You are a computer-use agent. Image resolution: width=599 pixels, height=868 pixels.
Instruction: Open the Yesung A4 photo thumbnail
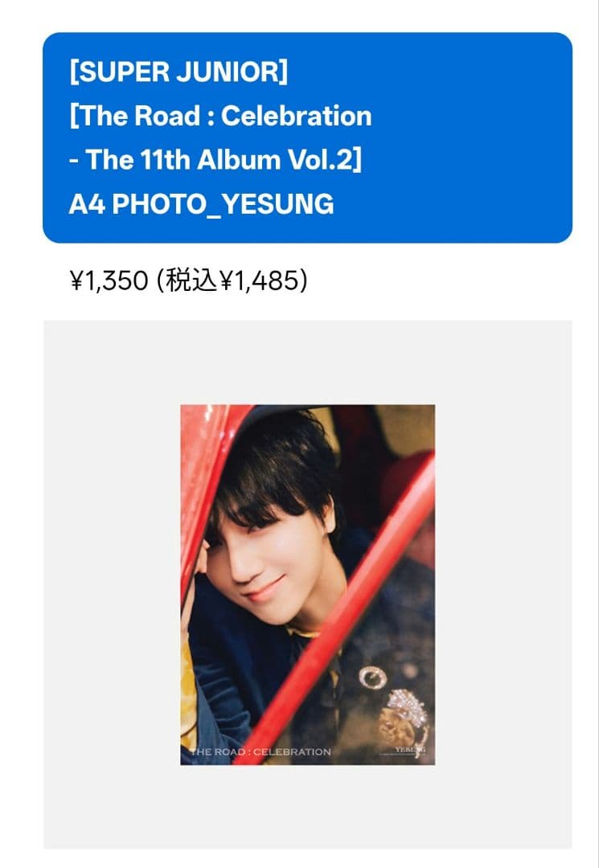tap(307, 584)
